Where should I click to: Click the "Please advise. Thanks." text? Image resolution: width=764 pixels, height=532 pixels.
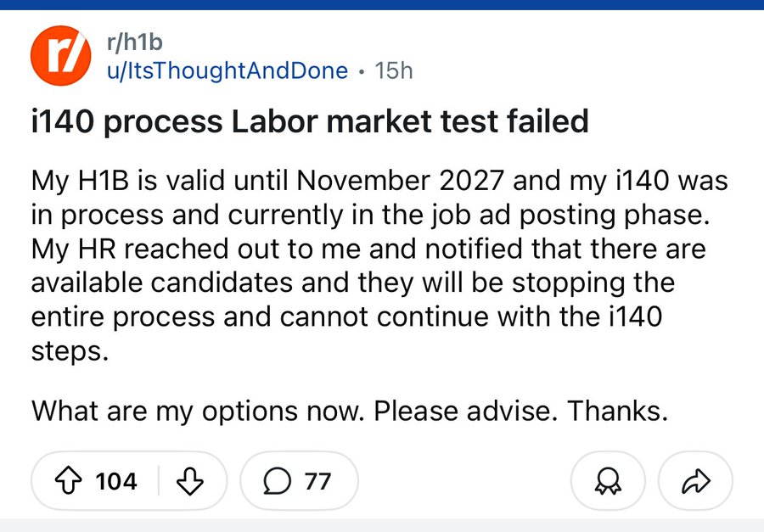click(521, 412)
